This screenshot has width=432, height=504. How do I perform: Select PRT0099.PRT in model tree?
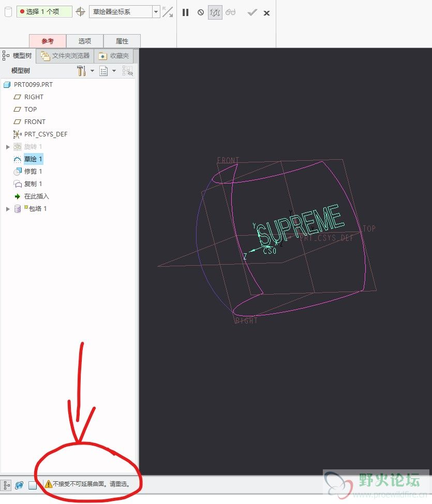pyautogui.click(x=33, y=85)
